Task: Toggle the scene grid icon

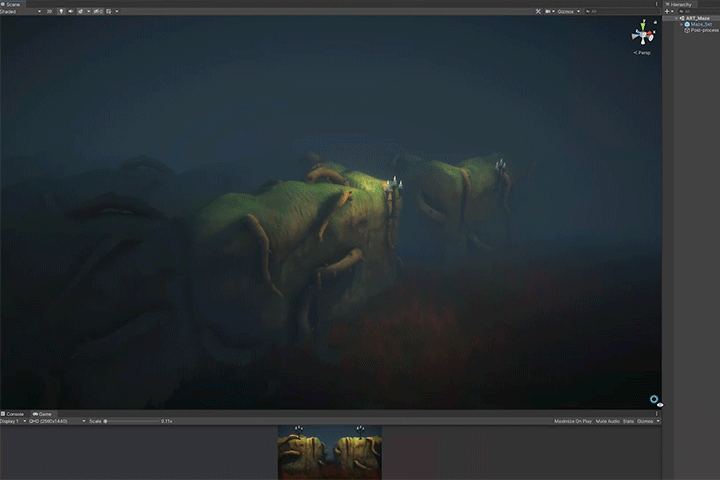Action: tap(109, 11)
